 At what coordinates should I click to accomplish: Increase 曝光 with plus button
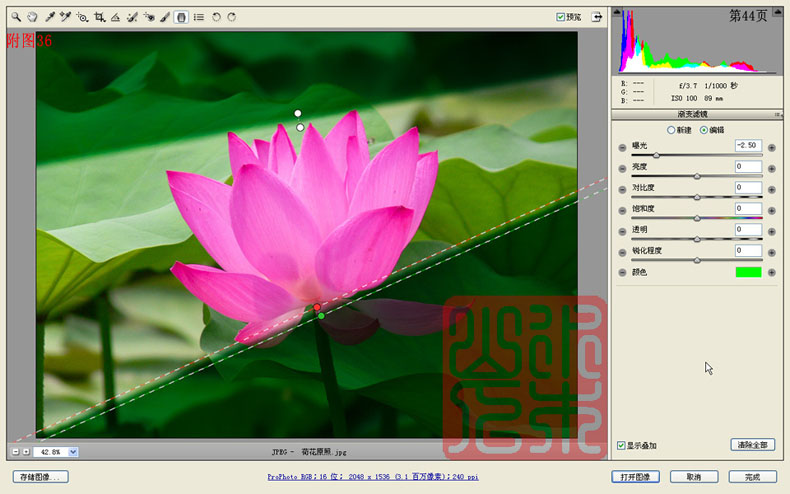[772, 148]
